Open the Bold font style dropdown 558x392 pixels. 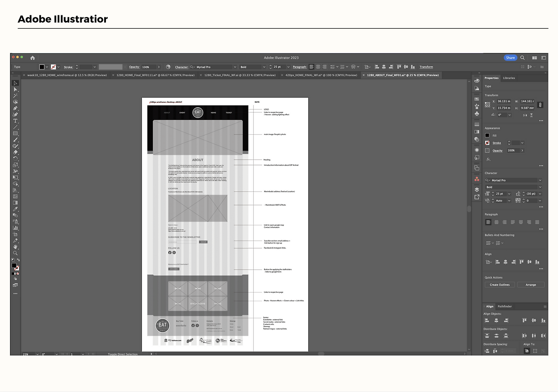pyautogui.click(x=540, y=186)
